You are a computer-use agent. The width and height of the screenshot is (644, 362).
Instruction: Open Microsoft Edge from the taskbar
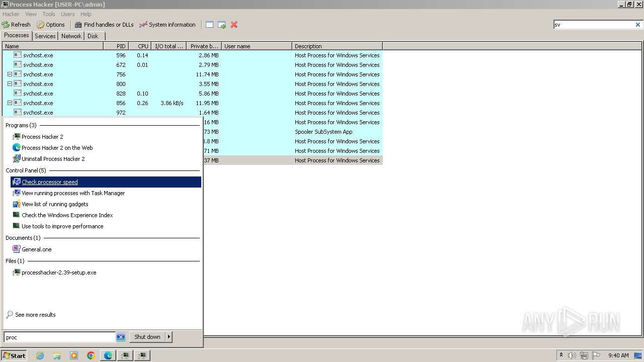(x=108, y=355)
